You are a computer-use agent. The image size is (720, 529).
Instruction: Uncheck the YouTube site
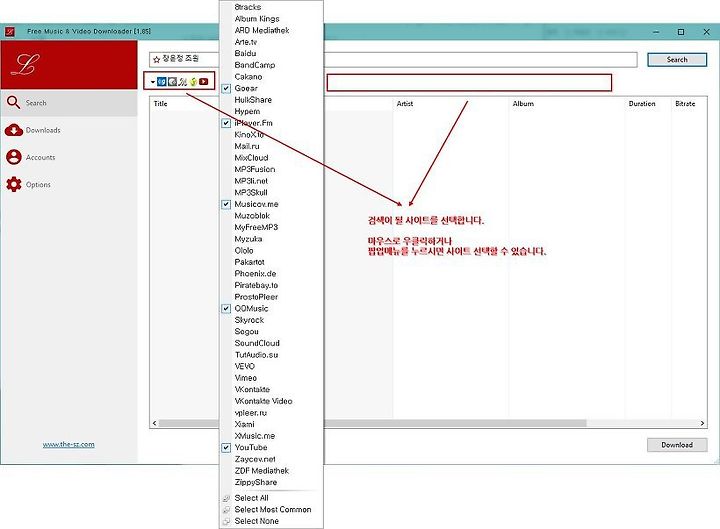pos(226,447)
